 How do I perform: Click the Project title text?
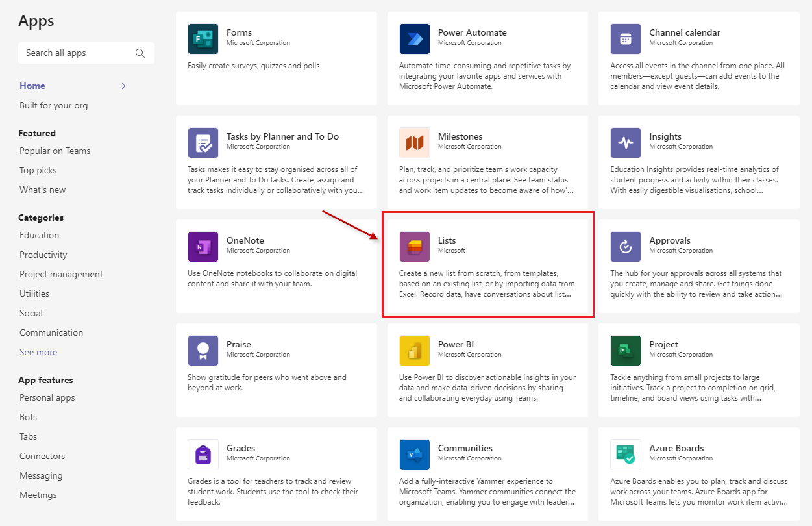pos(663,344)
